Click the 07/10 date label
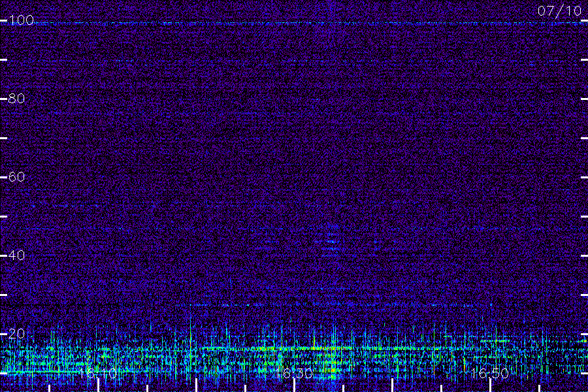 (559, 11)
